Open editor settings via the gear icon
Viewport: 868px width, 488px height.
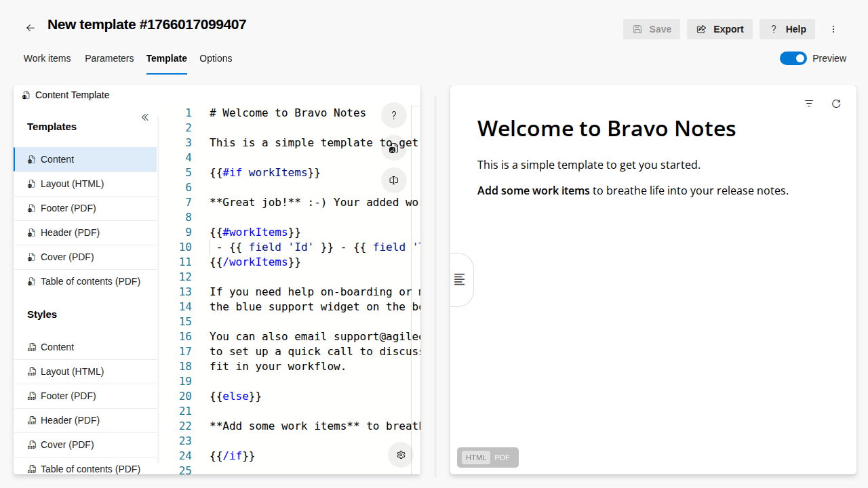click(401, 455)
